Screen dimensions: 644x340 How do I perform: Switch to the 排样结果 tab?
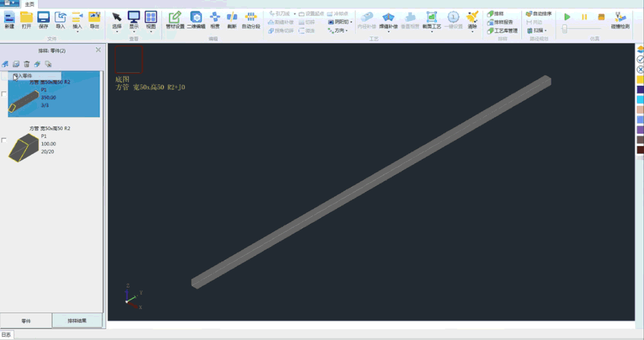77,321
